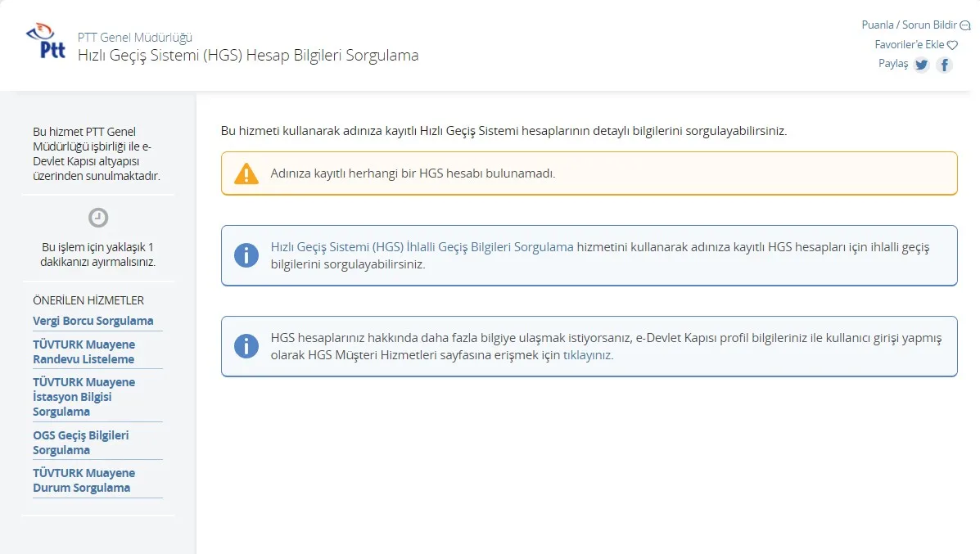
Task: Click the Hızlı Geçiş Sistemi (HGS) Hesap Bilgileri Sorgulama title
Action: (x=248, y=55)
